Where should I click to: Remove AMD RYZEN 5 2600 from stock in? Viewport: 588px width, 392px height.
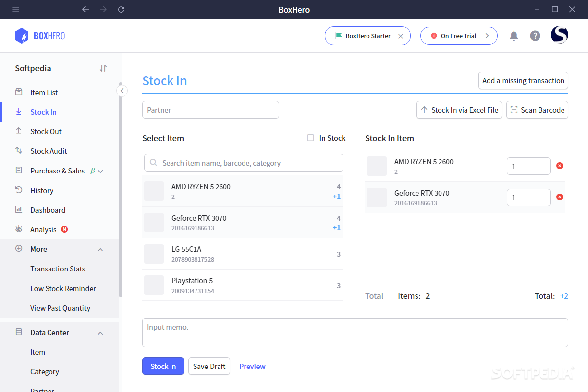pos(560,166)
